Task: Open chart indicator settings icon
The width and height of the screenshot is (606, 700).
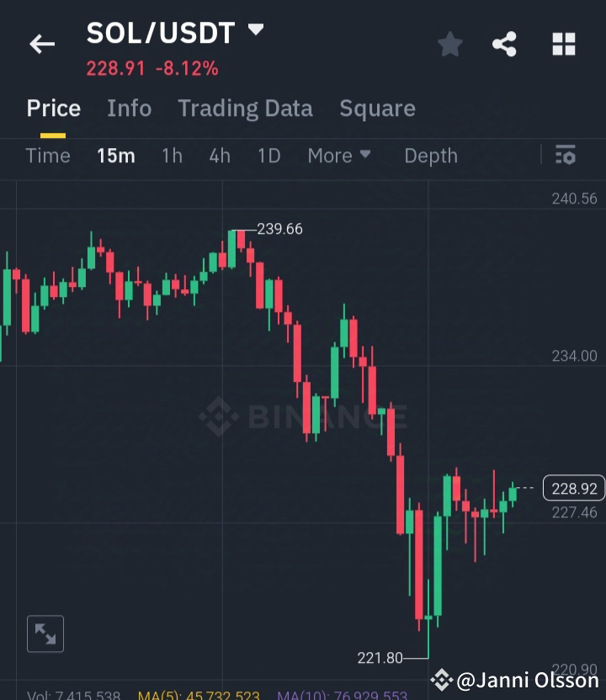Action: [x=566, y=156]
